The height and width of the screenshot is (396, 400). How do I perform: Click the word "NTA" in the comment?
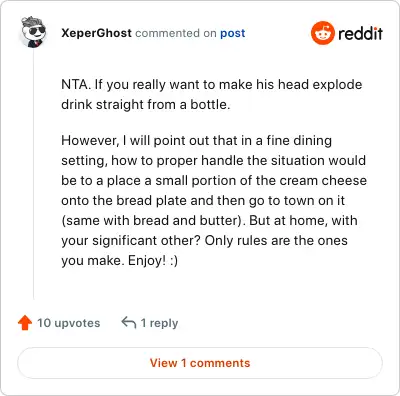click(75, 84)
